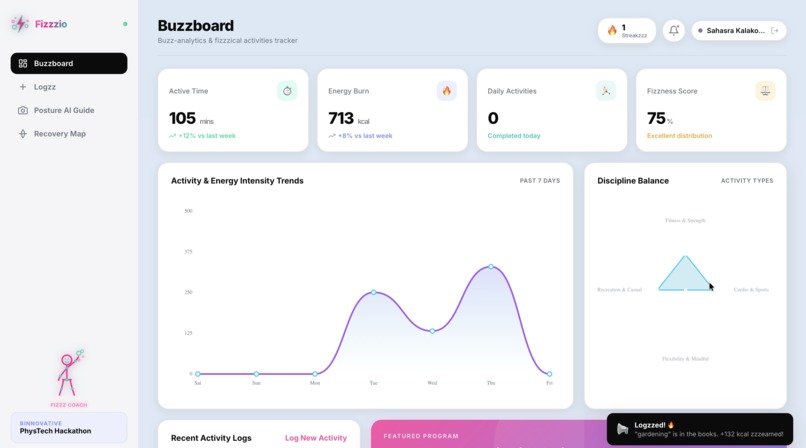Click the 75% Fizzness Score value
The height and width of the screenshot is (448, 806).
point(660,118)
